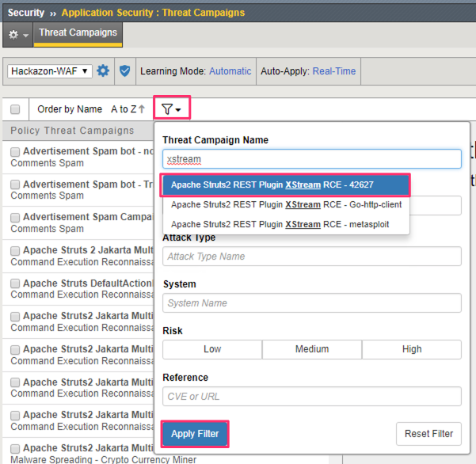Tick the select-all campaigns checkbox

point(15,109)
